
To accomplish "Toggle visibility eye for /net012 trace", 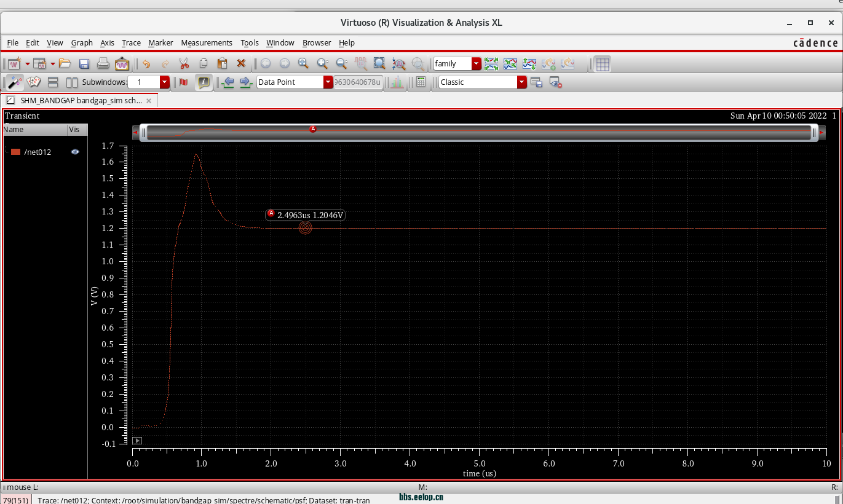I will pyautogui.click(x=75, y=152).
